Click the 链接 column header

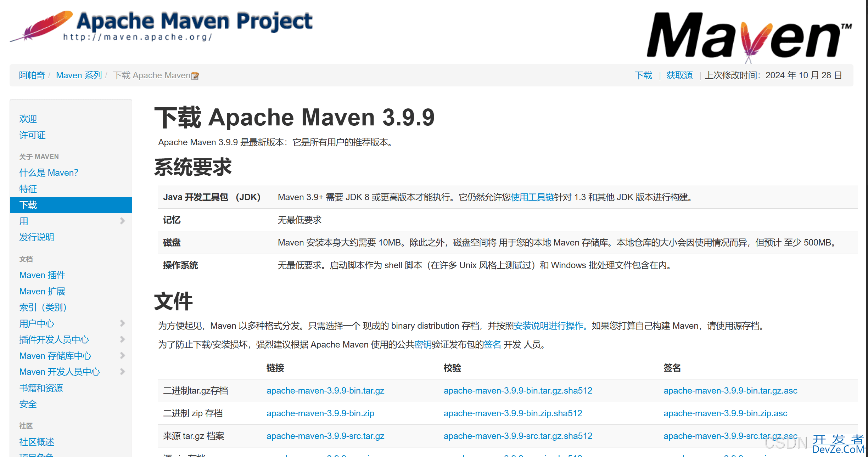pyautogui.click(x=275, y=368)
